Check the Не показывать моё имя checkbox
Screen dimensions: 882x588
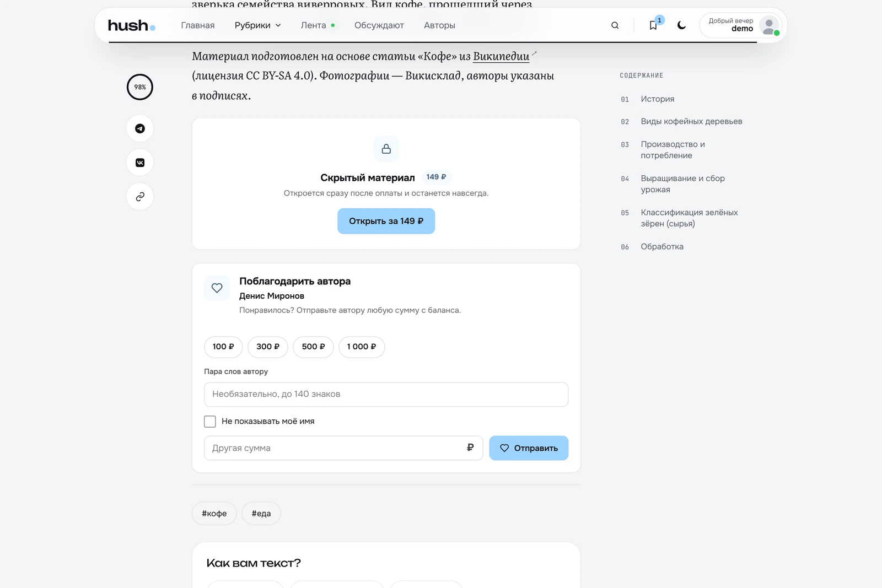pyautogui.click(x=210, y=422)
